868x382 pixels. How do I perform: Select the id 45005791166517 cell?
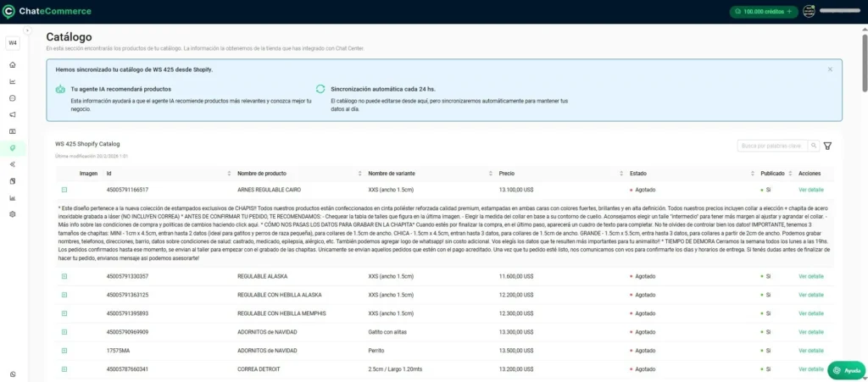127,190
